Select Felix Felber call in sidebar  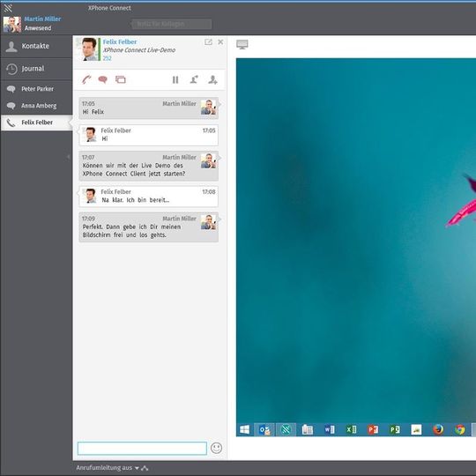[36, 123]
